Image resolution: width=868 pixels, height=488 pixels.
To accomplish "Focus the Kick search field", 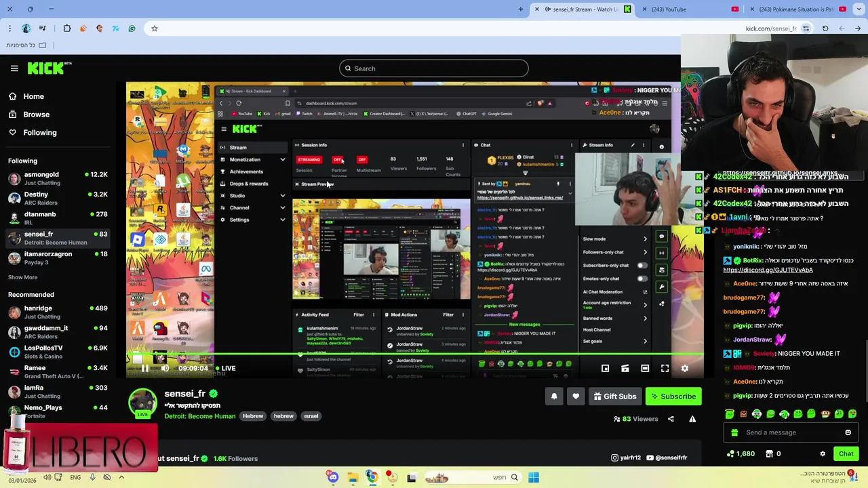I will click(x=434, y=68).
